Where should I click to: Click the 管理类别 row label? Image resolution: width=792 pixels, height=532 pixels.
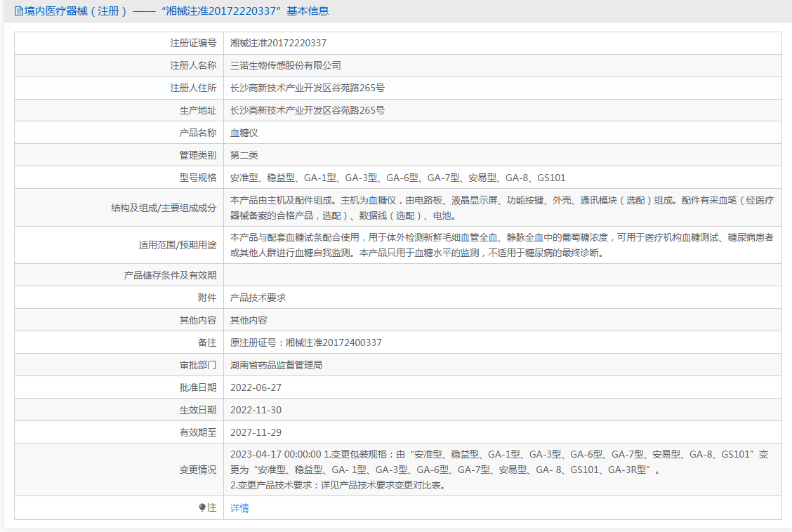tap(197, 156)
